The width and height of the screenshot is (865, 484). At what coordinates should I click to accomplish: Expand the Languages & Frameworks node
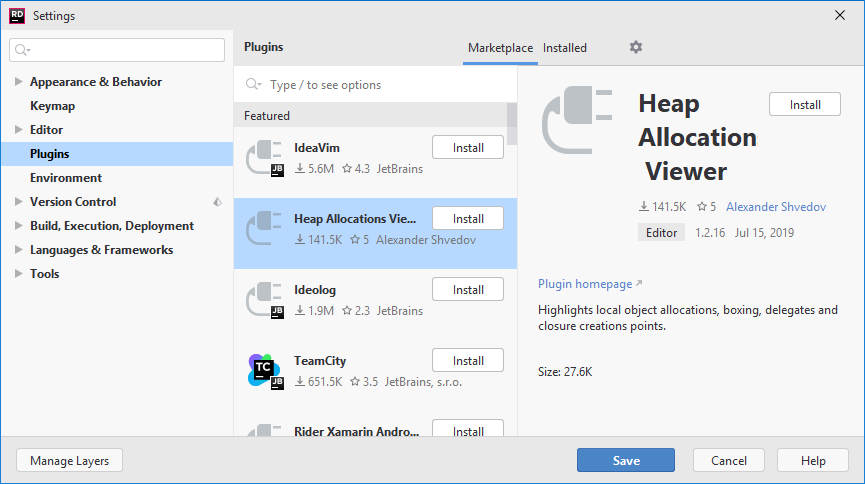18,250
